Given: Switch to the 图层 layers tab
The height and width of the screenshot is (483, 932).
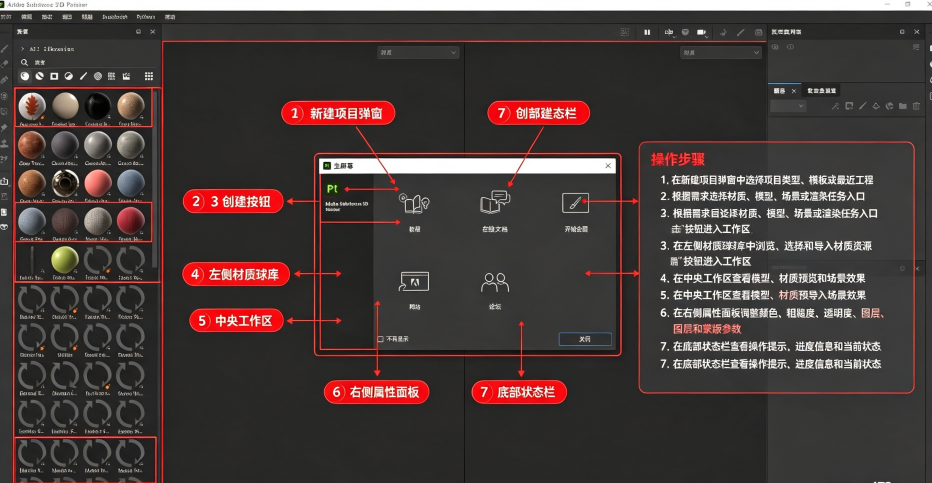Looking at the screenshot, I should coord(779,91).
